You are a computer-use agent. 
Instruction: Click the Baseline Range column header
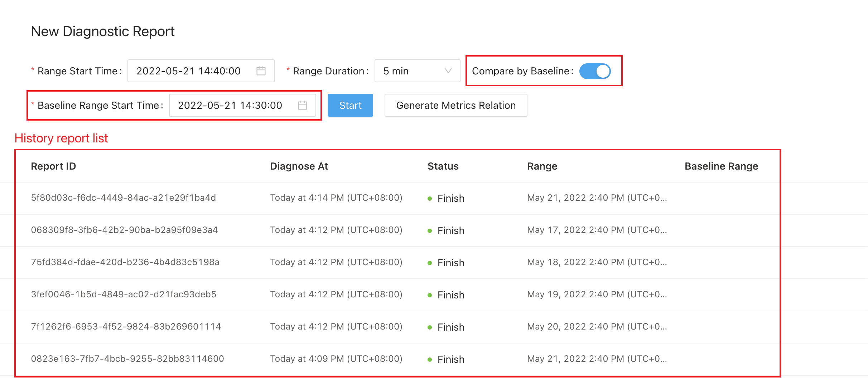[x=721, y=166]
